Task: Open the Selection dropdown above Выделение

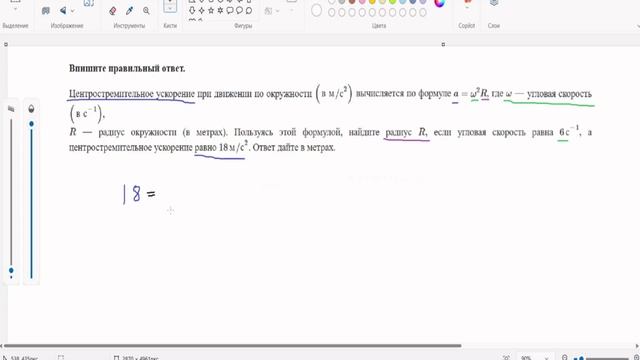Action: pyautogui.click(x=15, y=9)
